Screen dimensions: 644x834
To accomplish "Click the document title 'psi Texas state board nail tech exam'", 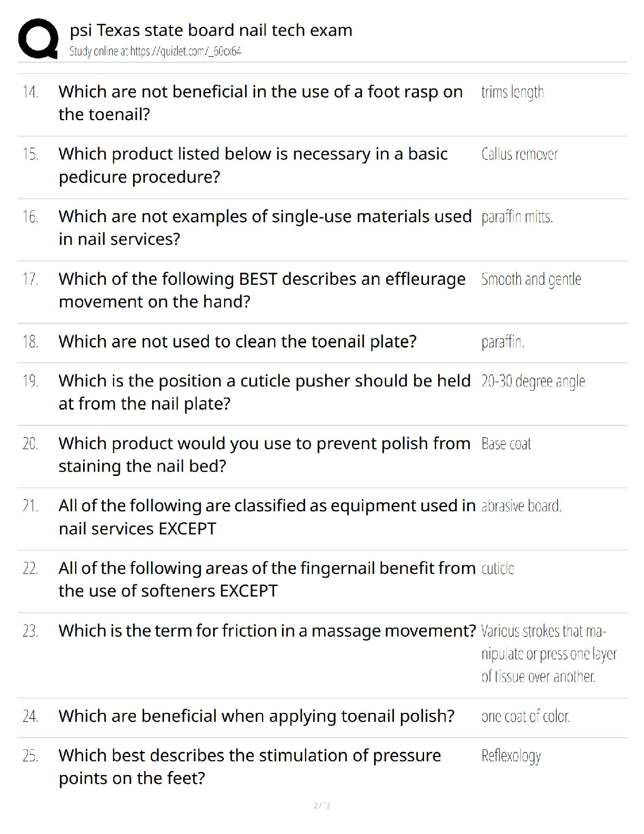I will (211, 31).
